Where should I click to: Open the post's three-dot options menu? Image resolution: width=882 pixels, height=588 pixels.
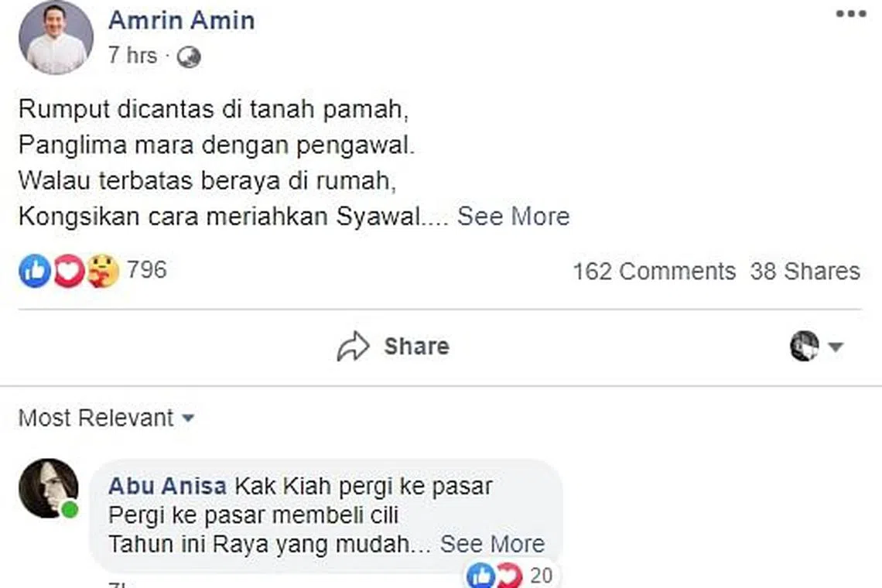point(850,14)
